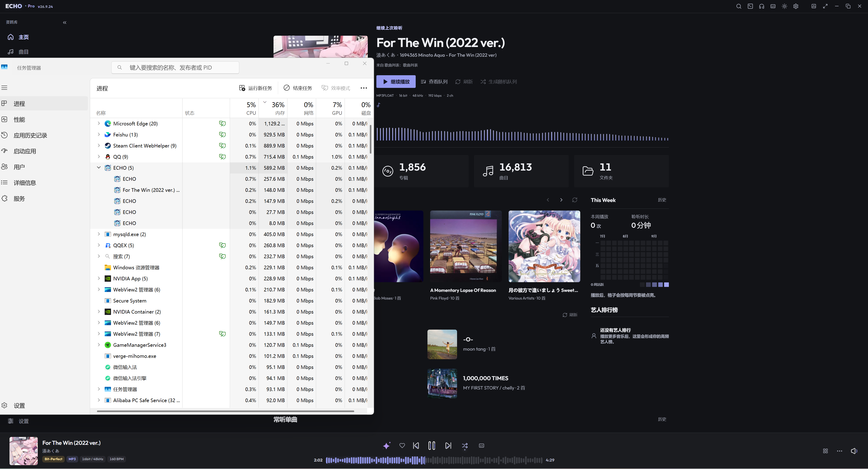
Task: Expand the Feishu (13) process group
Action: pyautogui.click(x=99, y=134)
